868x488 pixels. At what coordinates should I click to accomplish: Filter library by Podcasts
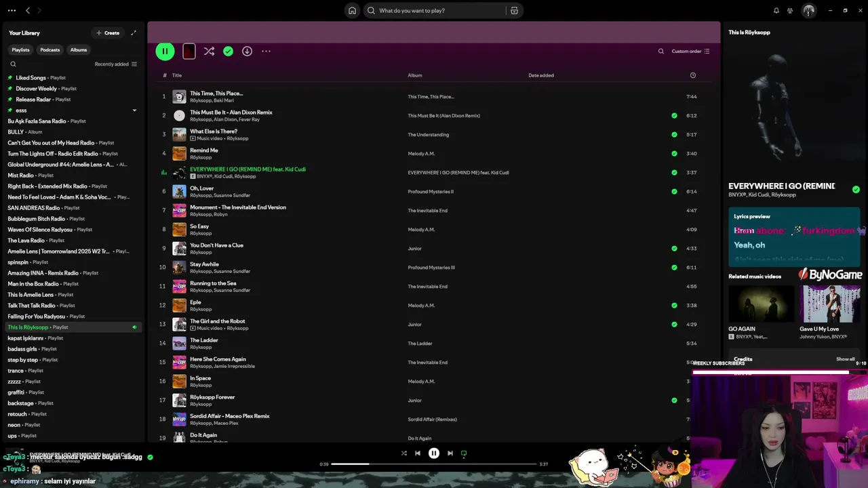point(50,49)
